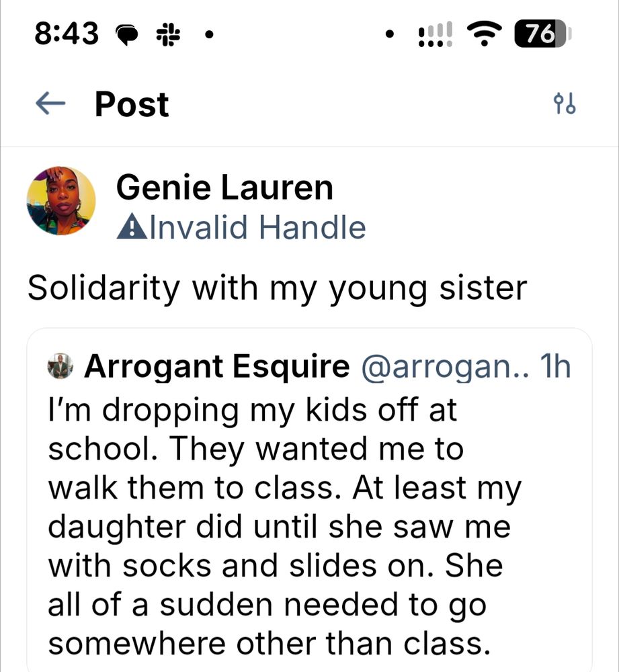The width and height of the screenshot is (619, 672).
Task: Tap Arrogant Esquire's small avatar
Action: (x=61, y=367)
